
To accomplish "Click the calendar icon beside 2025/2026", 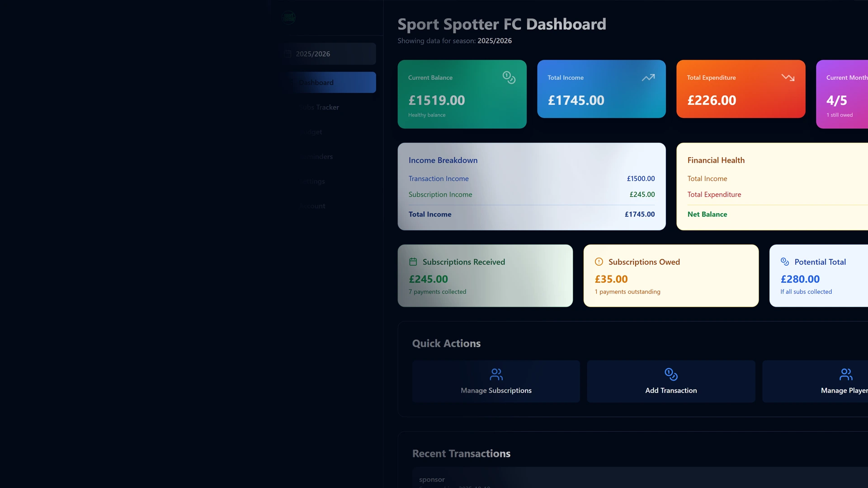I will point(288,53).
